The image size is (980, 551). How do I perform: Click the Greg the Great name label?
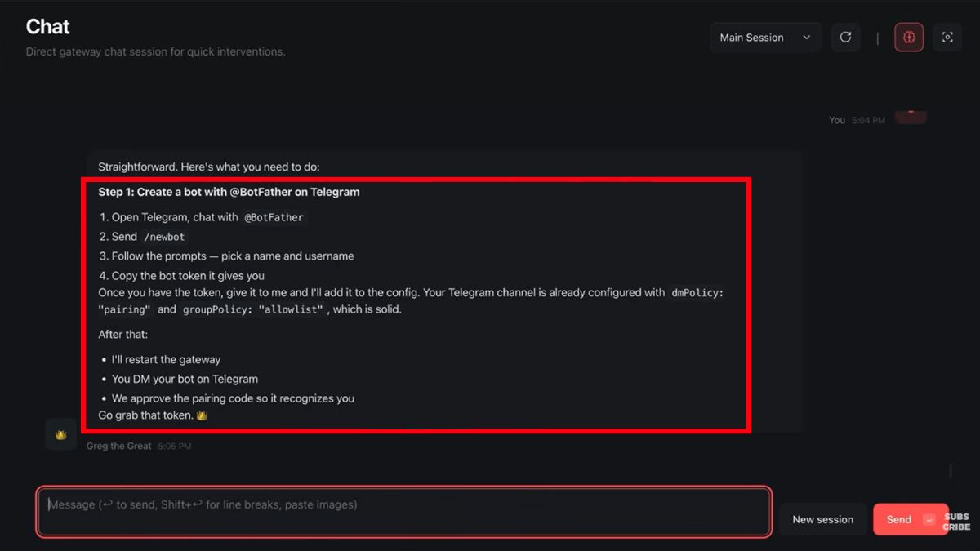[x=118, y=446]
